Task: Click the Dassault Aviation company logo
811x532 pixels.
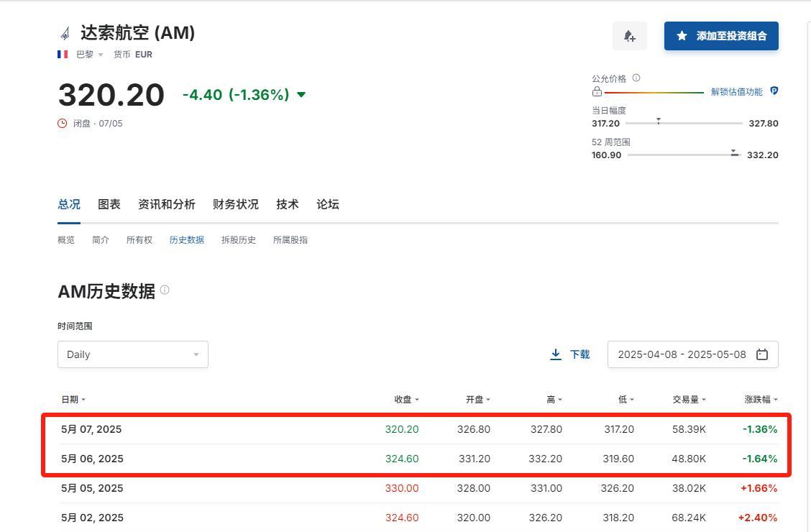Action: [65, 34]
